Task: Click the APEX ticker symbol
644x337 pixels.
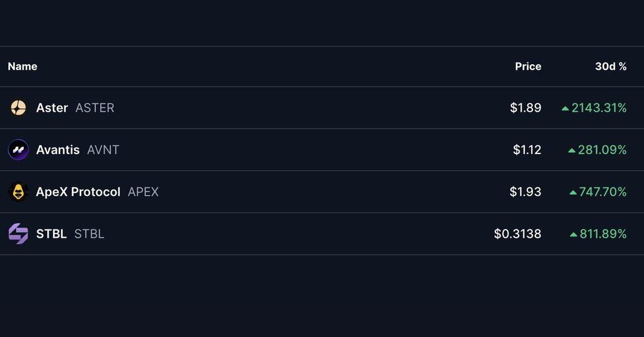Action: pos(143,192)
